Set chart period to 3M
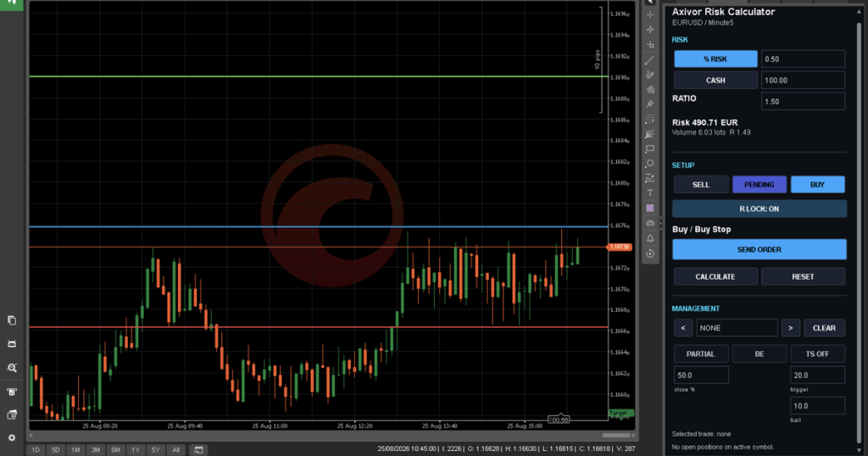 pyautogui.click(x=95, y=450)
